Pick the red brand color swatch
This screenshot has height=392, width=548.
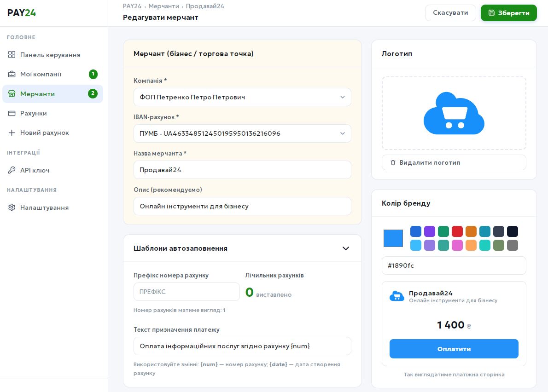click(457, 231)
